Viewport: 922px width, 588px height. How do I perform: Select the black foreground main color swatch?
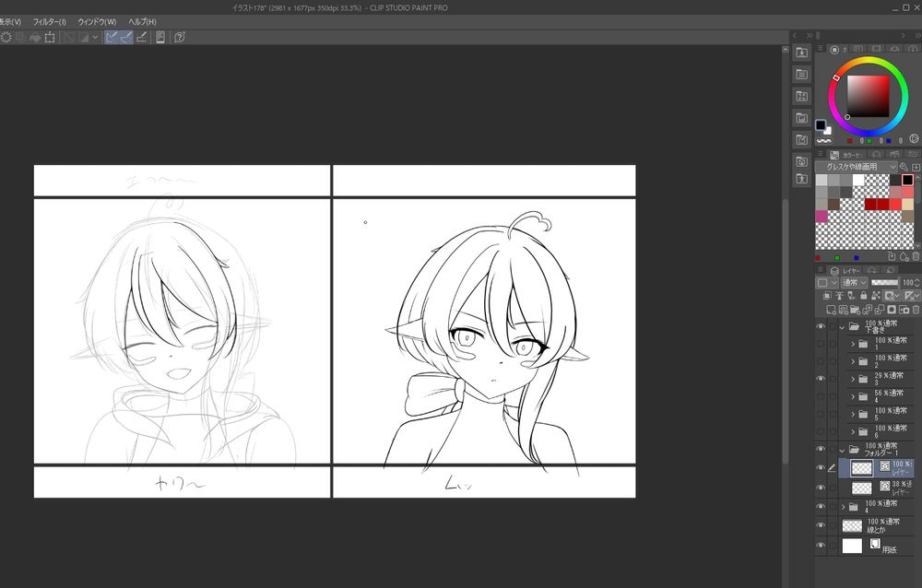[821, 124]
